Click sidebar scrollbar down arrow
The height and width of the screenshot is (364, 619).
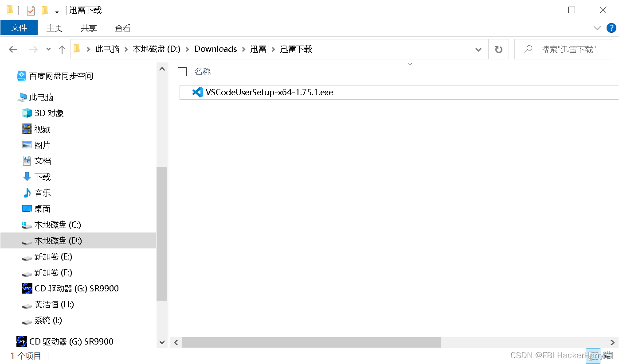(162, 342)
